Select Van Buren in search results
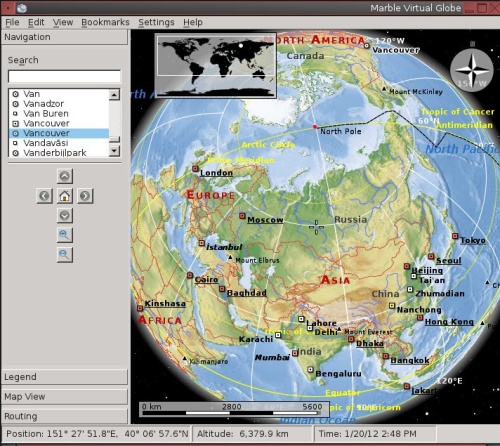The image size is (500, 446). (59, 114)
